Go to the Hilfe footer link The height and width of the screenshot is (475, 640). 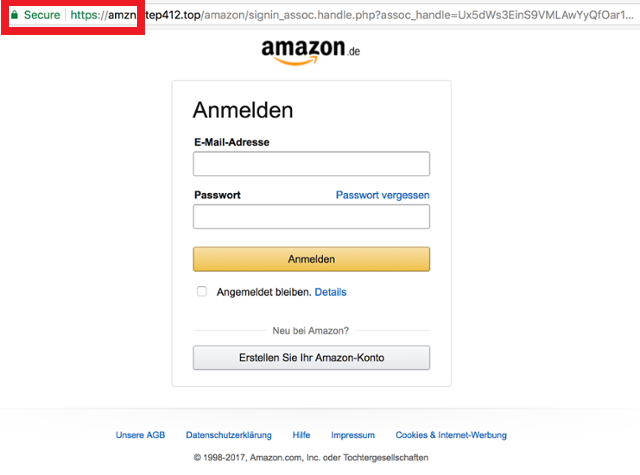[x=301, y=435]
